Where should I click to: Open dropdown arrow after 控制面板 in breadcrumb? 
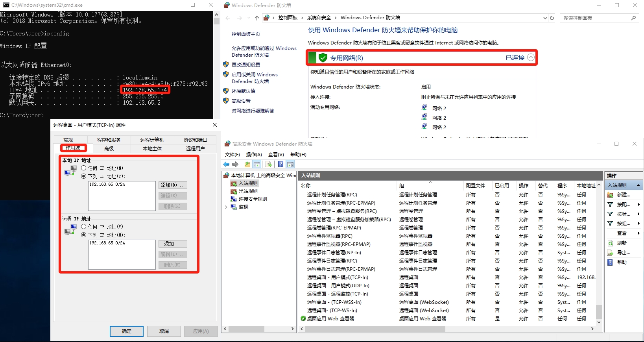click(x=302, y=18)
